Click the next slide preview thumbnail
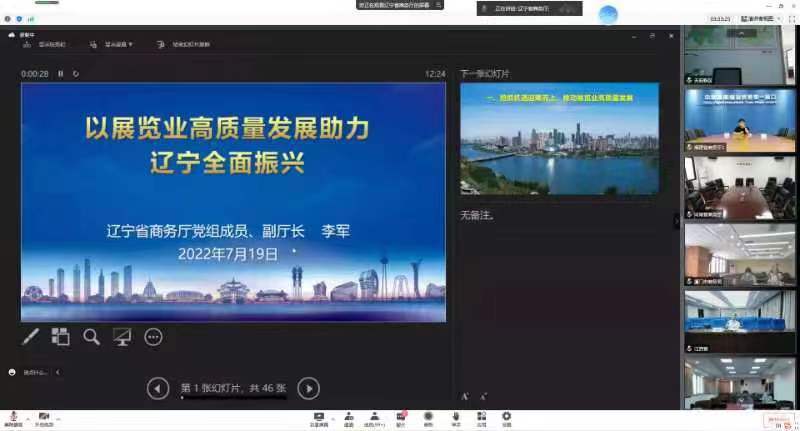The width and height of the screenshot is (800, 431). (x=559, y=139)
